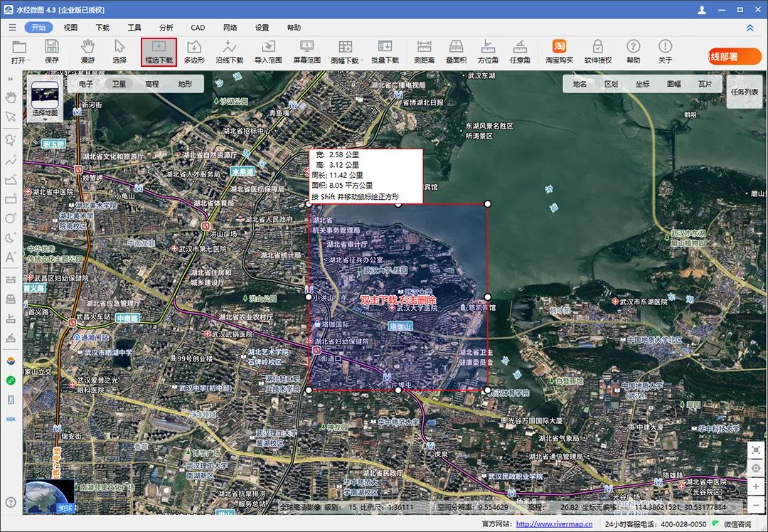The width and height of the screenshot is (768, 532).
Task: Toggle the 瓦片 tile overlay
Action: pos(705,84)
